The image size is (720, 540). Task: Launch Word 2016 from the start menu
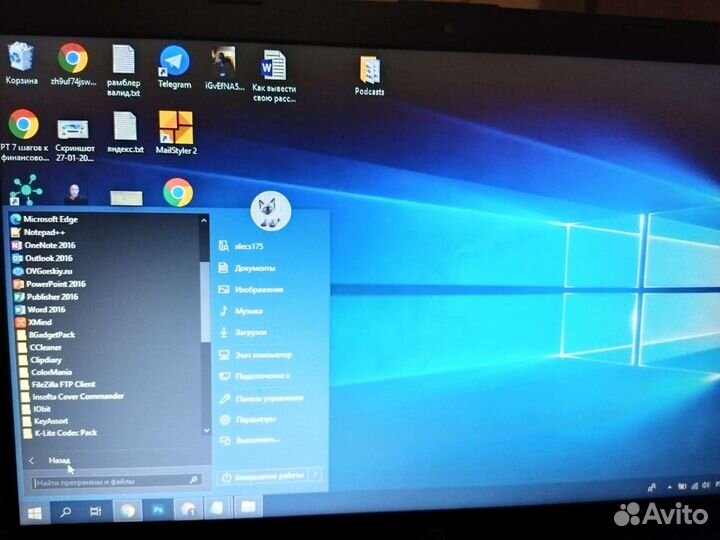(40, 309)
